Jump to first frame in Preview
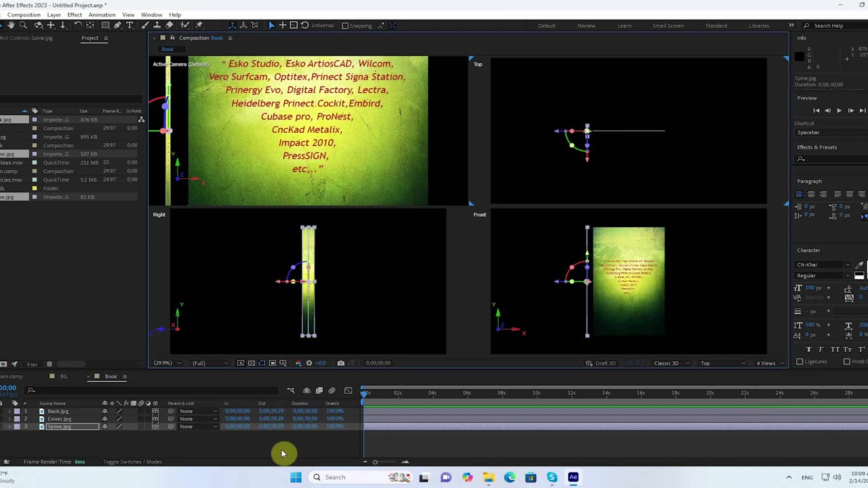The image size is (868, 488). pos(816,110)
